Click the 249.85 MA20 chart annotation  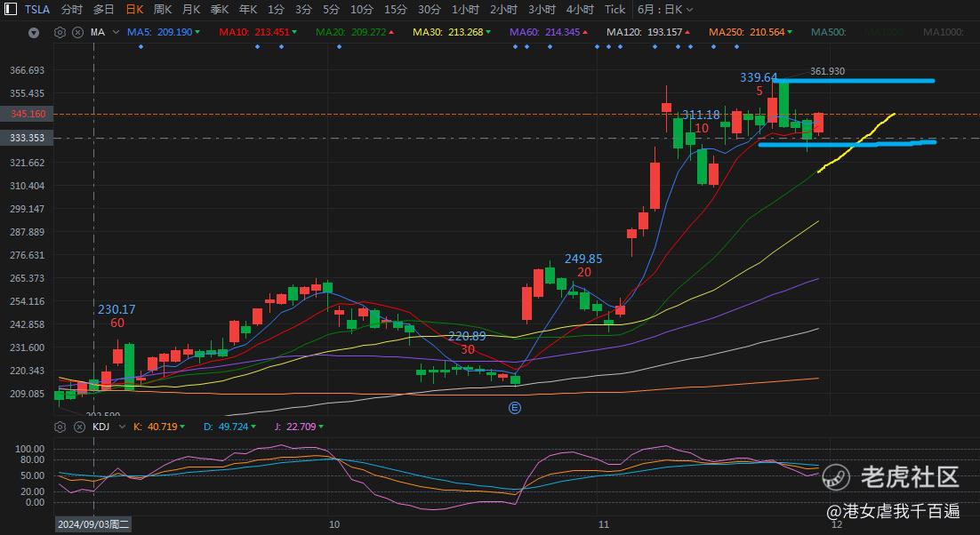coord(583,259)
